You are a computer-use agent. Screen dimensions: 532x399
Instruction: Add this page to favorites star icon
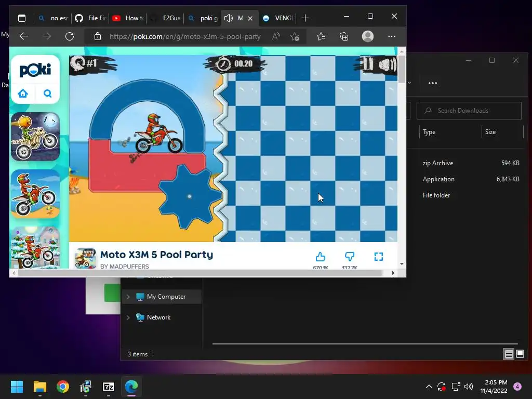tap(295, 36)
